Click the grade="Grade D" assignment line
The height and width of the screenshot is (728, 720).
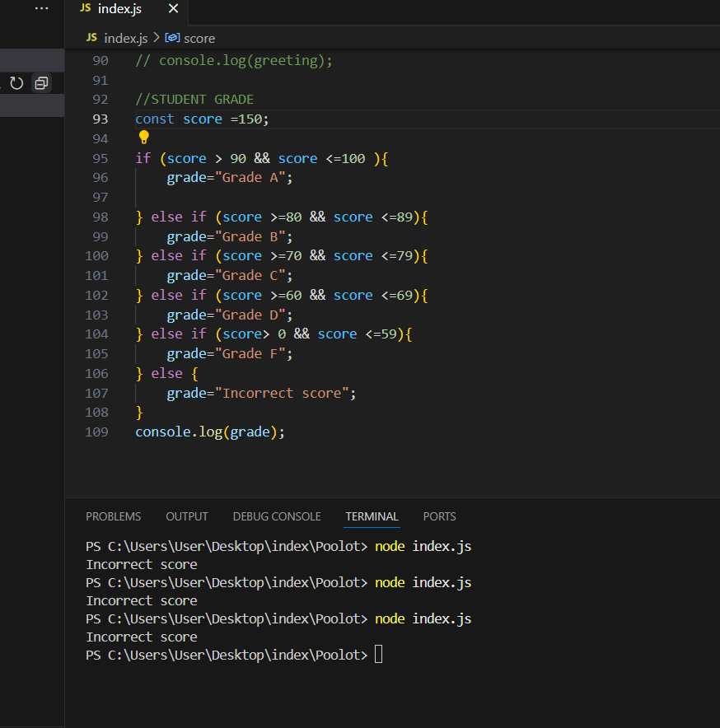(230, 315)
